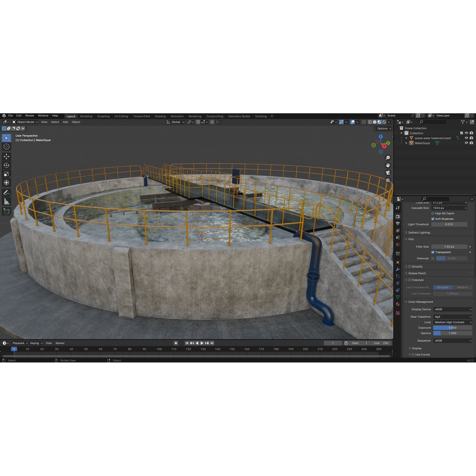476x476 pixels.
Task: Open the Modifier properties tab (wrench icon)
Action: pos(398,270)
